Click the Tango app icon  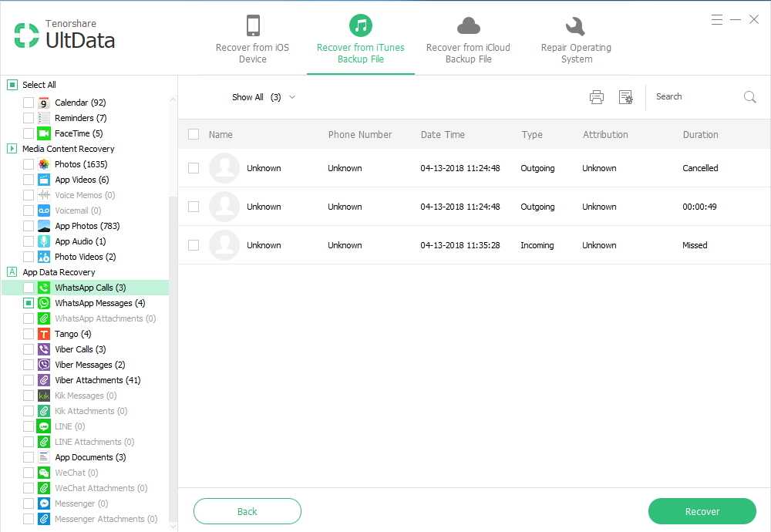click(44, 334)
